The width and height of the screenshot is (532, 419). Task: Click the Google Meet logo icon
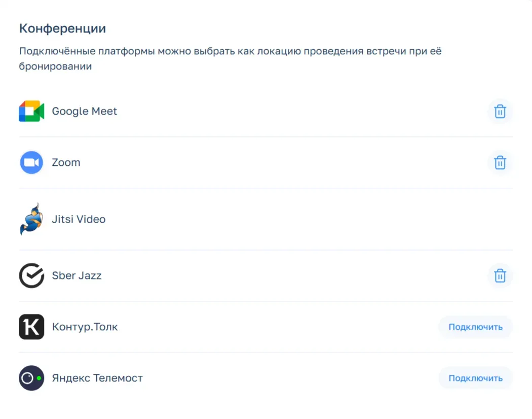click(x=31, y=111)
